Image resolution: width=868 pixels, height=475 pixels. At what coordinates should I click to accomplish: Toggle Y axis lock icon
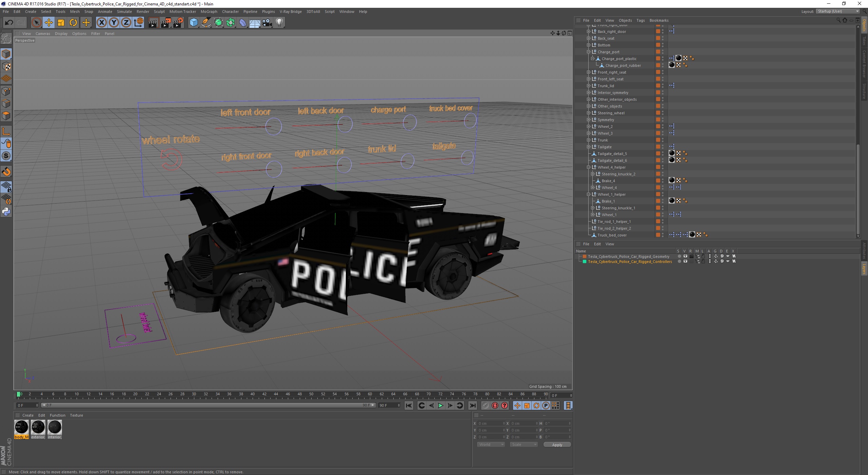click(x=114, y=23)
